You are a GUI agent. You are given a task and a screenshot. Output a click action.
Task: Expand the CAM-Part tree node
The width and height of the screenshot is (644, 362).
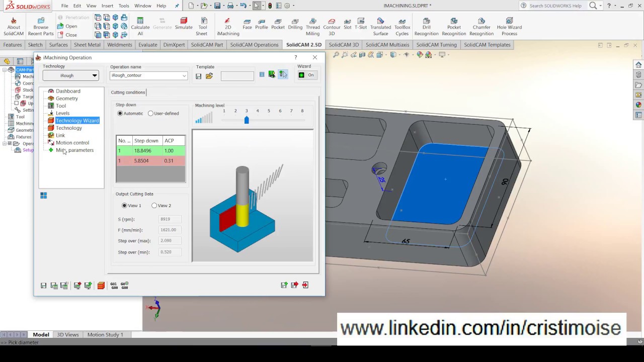[4, 70]
